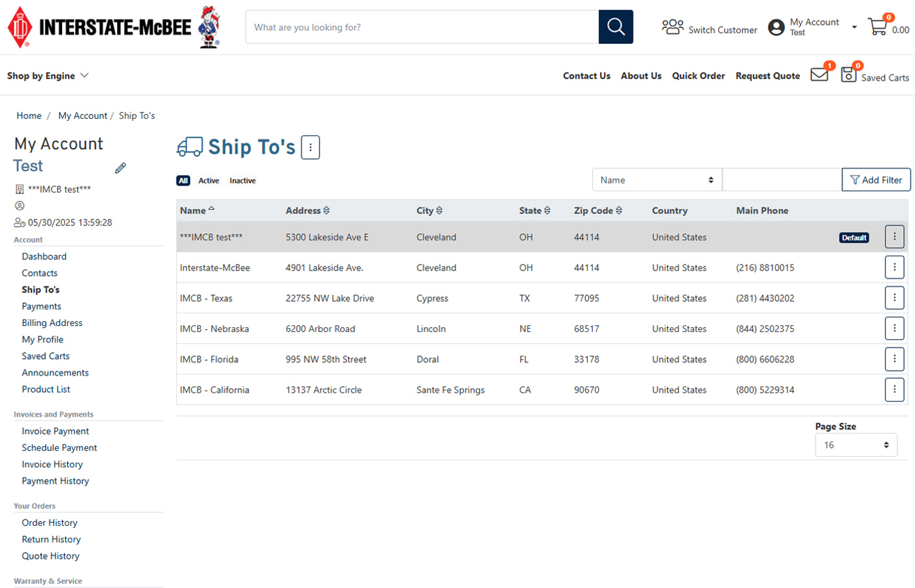
Task: Open Order History link
Action: (49, 523)
